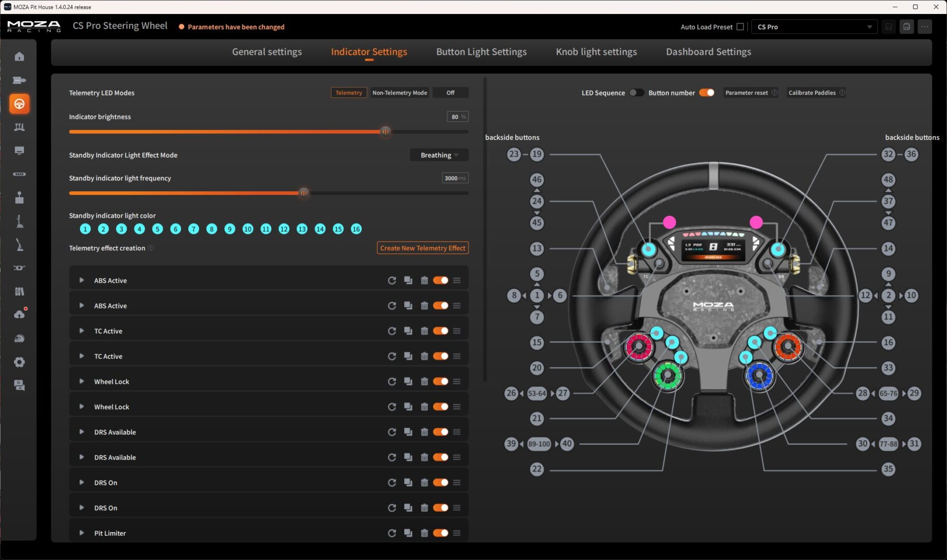The height and width of the screenshot is (560, 947).
Task: Open the CS Pro preset dropdown
Action: point(814,27)
